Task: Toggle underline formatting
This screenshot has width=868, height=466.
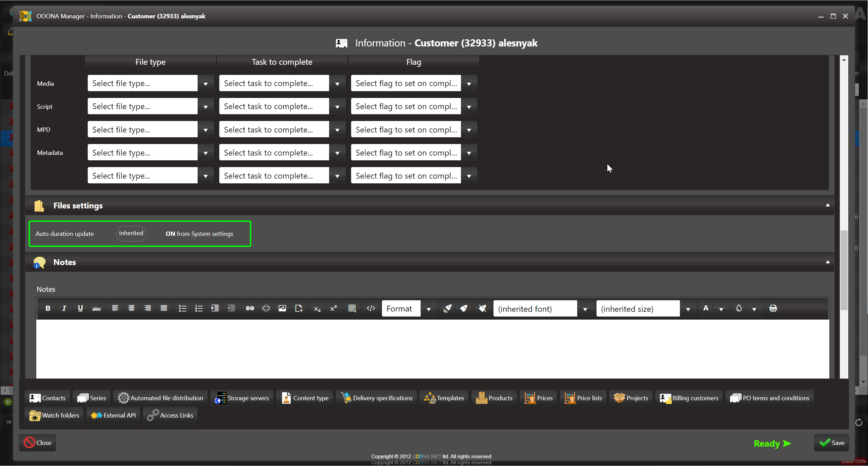Action: click(x=80, y=308)
